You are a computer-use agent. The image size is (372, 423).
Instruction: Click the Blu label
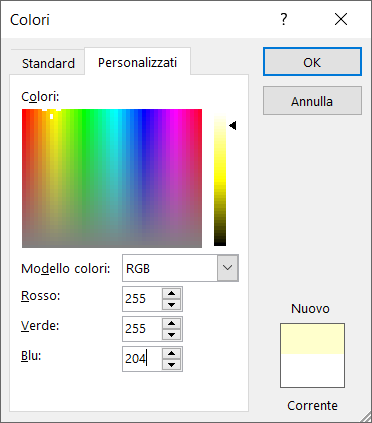pos(31,356)
